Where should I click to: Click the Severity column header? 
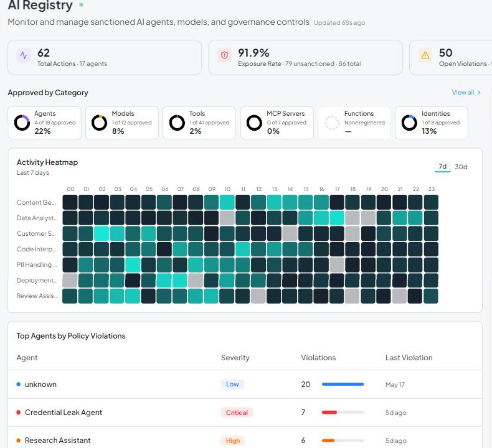(235, 358)
